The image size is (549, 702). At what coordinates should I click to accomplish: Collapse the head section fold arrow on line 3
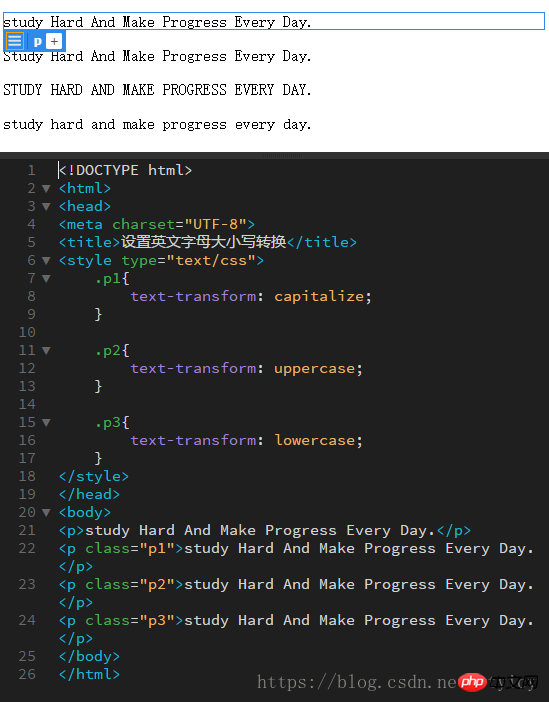(x=46, y=206)
